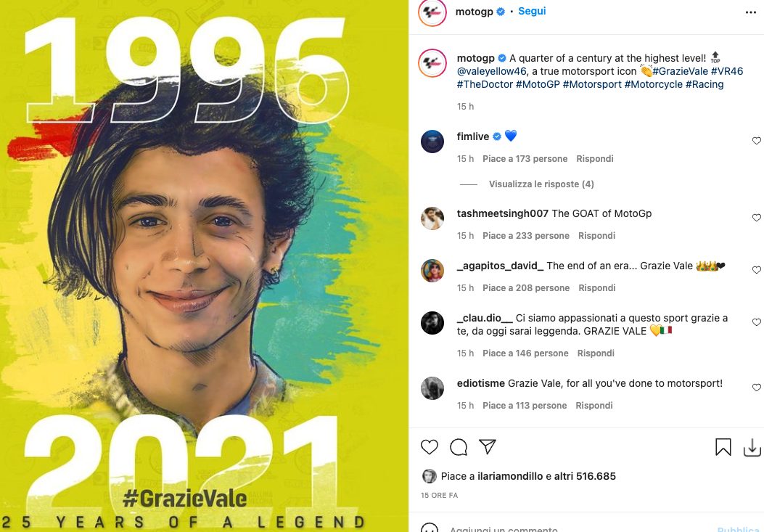Expand Visualizza le risposte (4)
764x532 pixels.
coord(541,184)
